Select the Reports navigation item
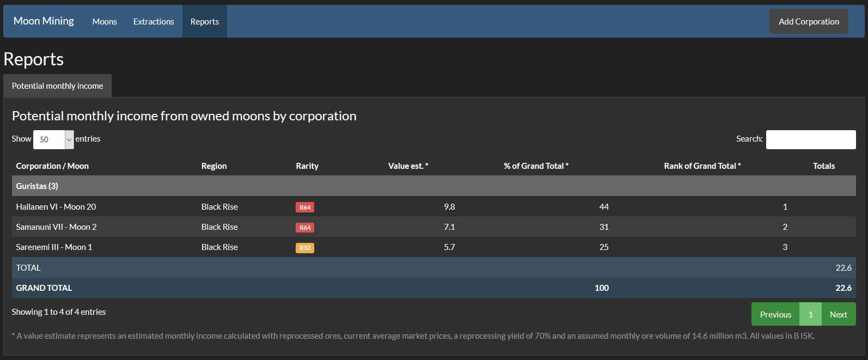Viewport: 868px width, 360px height. tap(204, 22)
